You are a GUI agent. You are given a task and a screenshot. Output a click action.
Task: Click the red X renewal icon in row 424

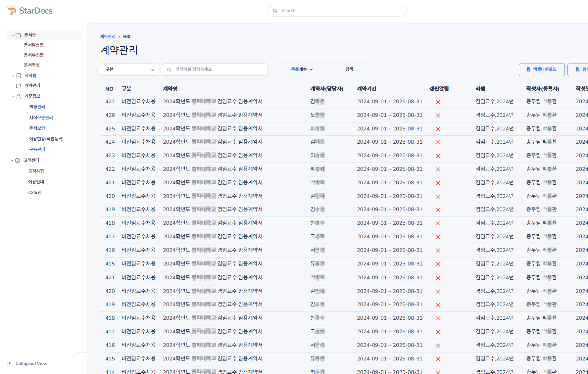[438, 142]
